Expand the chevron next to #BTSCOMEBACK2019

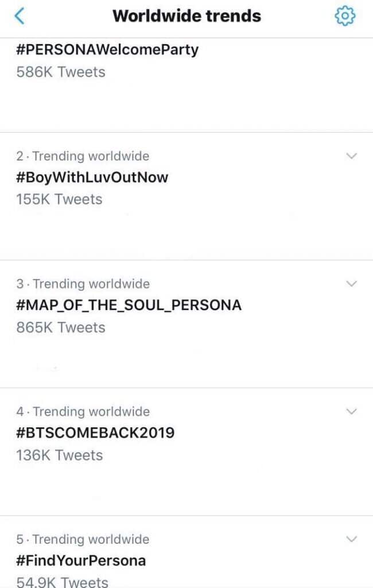point(352,411)
